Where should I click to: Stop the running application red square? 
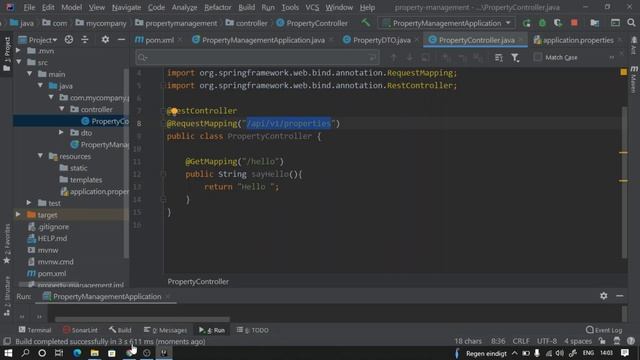click(574, 23)
